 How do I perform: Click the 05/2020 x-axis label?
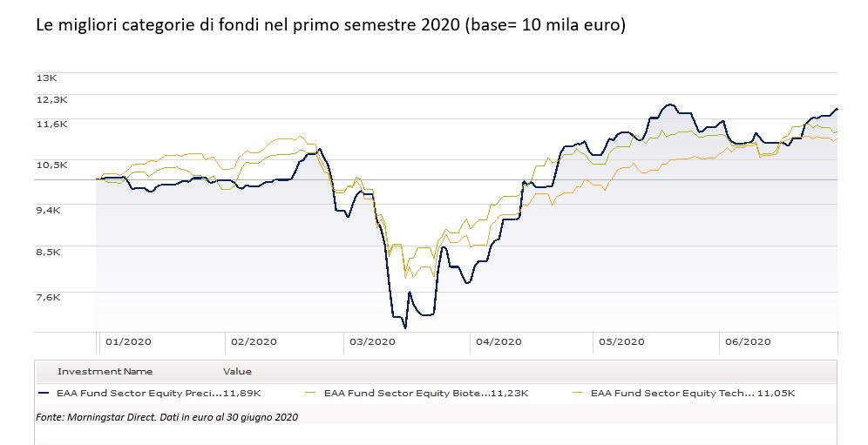[622, 341]
